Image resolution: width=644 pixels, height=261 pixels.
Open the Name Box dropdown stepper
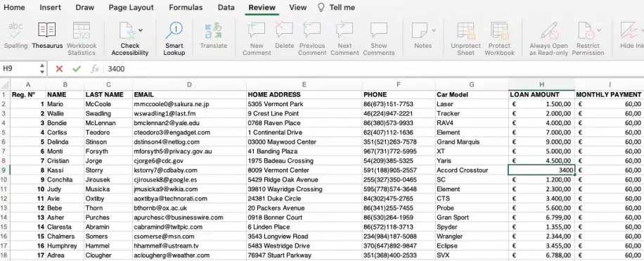(x=42, y=69)
